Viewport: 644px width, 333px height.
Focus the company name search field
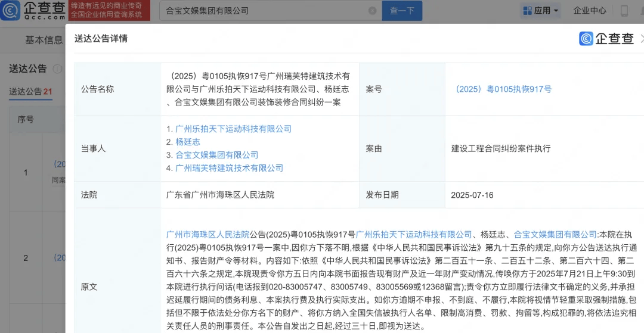point(262,11)
